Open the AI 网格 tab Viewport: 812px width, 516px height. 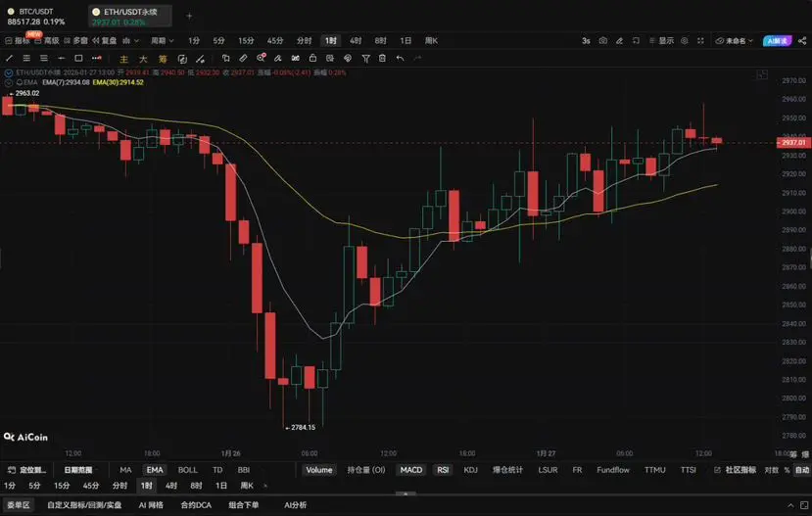click(151, 505)
